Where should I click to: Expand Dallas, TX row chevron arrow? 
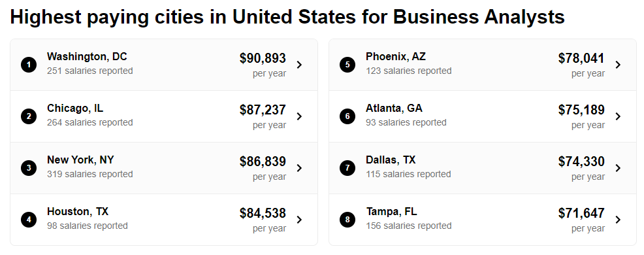tap(618, 168)
